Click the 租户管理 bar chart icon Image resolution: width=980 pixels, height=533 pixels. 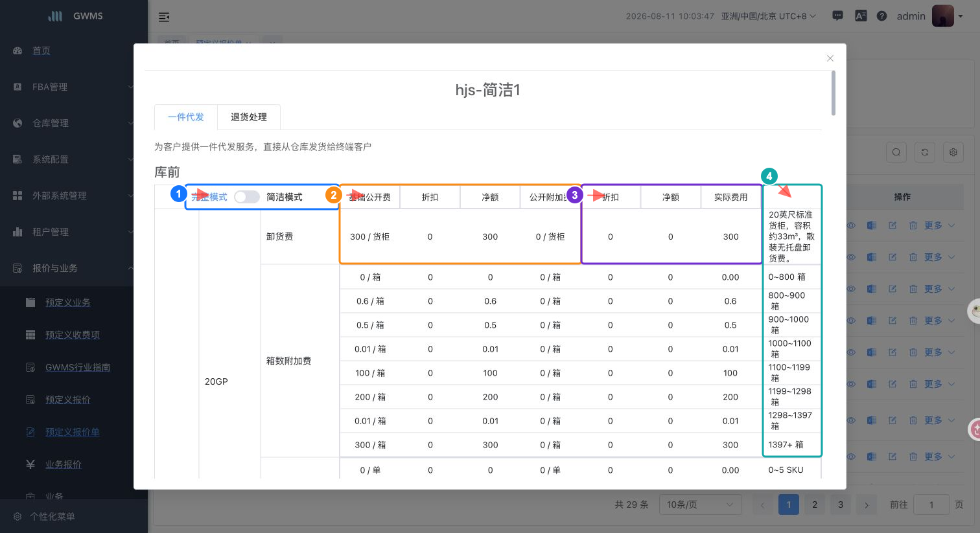[17, 232]
